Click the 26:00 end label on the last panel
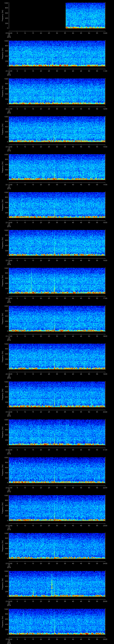 (105, 639)
